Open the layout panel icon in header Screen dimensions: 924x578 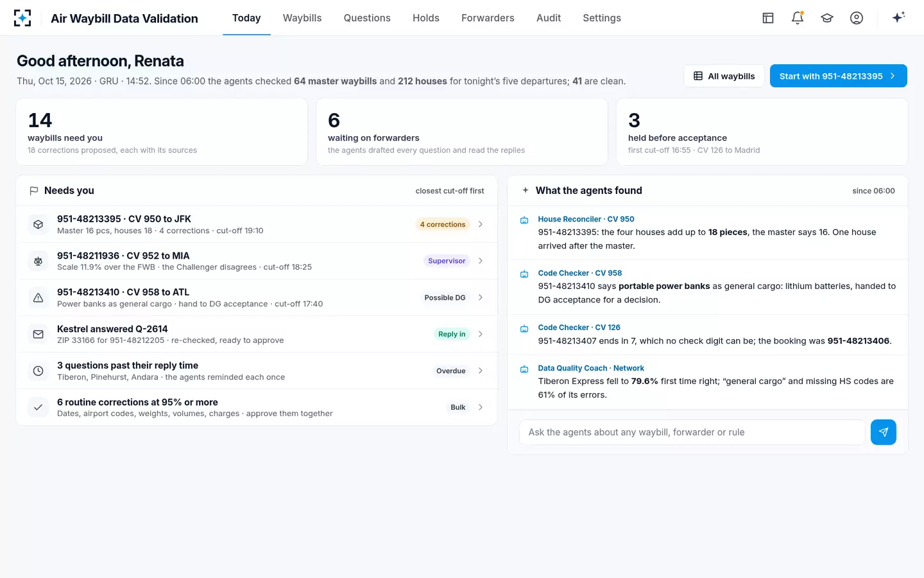[x=768, y=18]
